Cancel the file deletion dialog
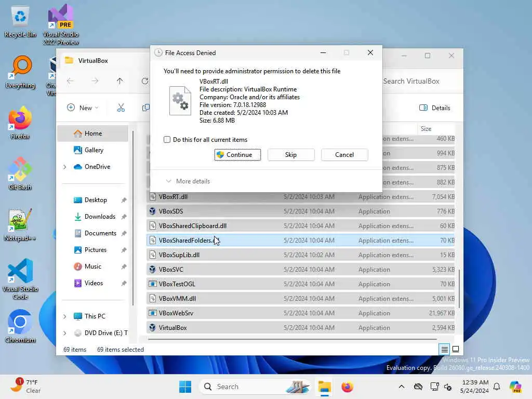Viewport: 532px width, 399px height. point(344,155)
